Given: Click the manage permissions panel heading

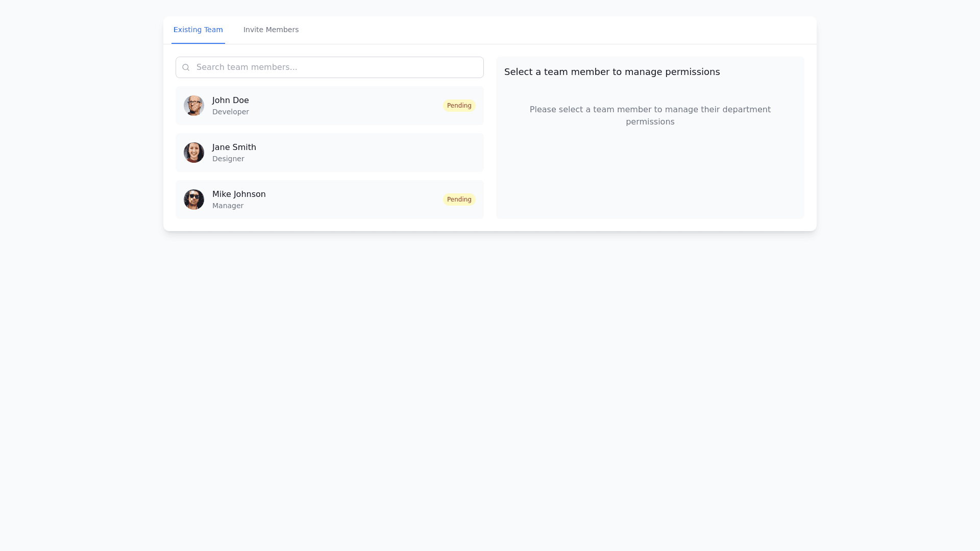Looking at the screenshot, I should coord(611,72).
